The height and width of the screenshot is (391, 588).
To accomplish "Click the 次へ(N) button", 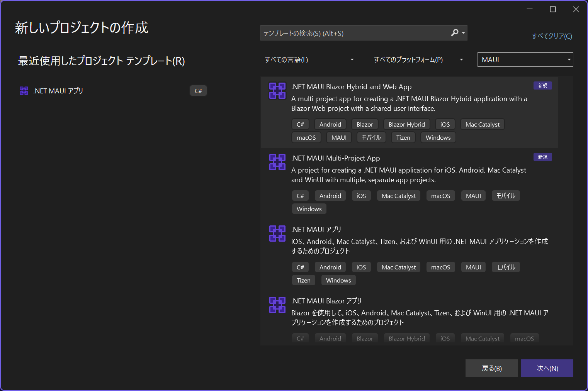I will pyautogui.click(x=547, y=368).
